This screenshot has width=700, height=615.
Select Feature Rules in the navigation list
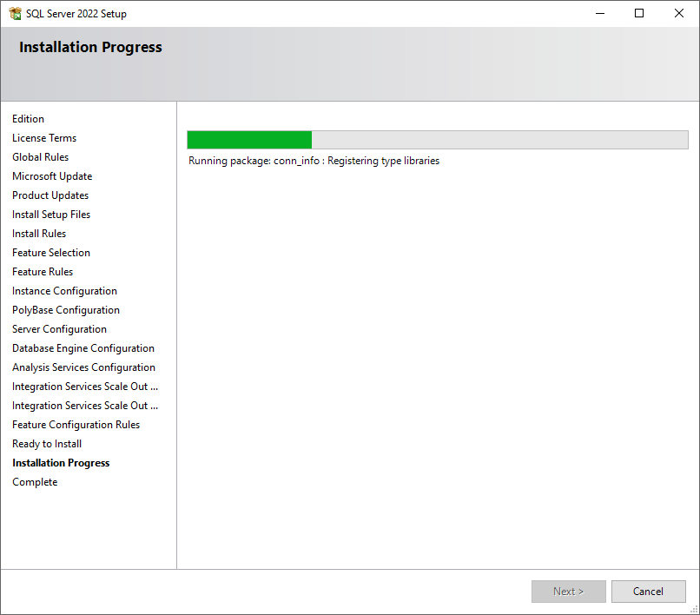click(x=42, y=271)
